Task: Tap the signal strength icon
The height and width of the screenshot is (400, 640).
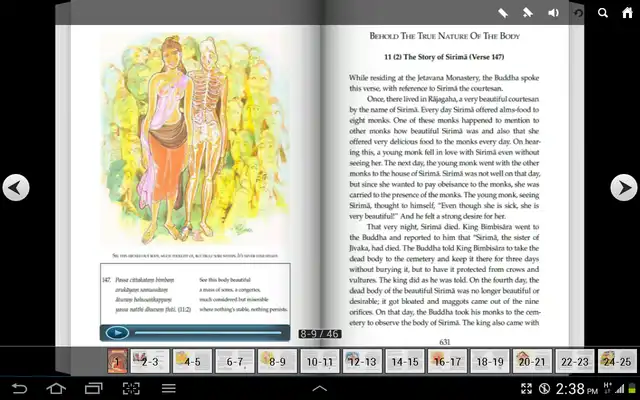Action: pyautogui.click(x=620, y=389)
